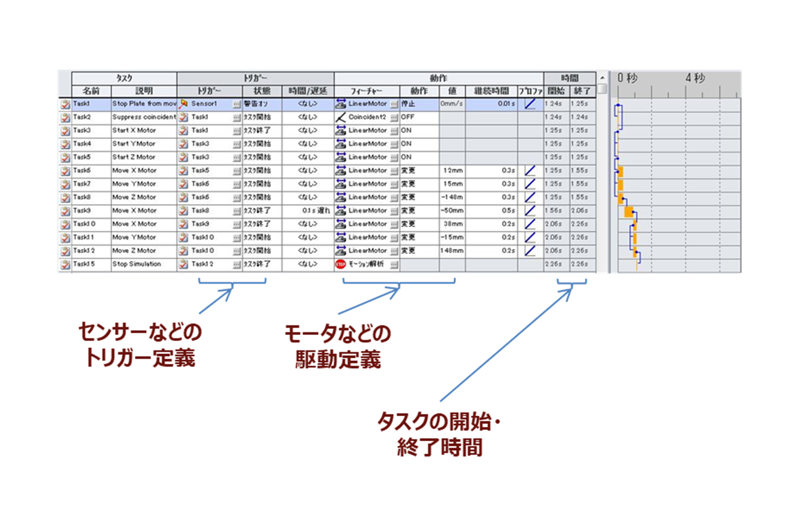Click the trigger browse button in Task9 row

(237, 211)
